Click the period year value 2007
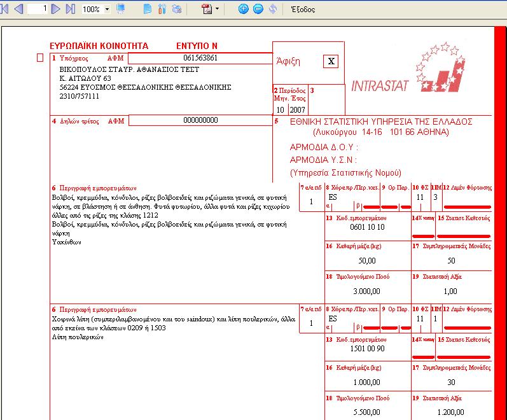The height and width of the screenshot is (420, 507). coord(298,110)
